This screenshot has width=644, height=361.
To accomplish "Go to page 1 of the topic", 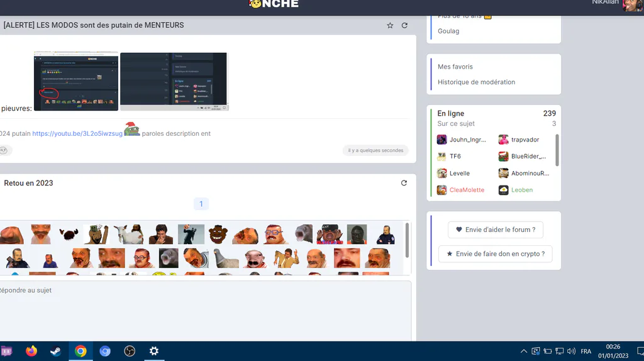I will coord(201,204).
